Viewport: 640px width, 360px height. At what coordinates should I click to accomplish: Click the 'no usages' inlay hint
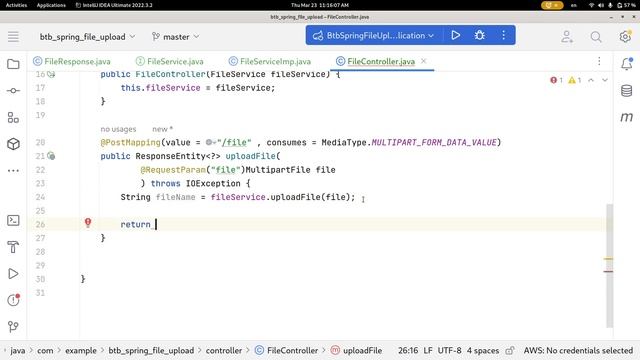pyautogui.click(x=118, y=129)
